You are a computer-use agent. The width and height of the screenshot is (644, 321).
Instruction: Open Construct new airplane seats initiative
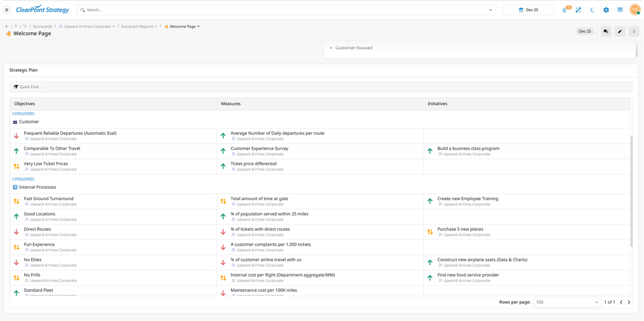482,260
